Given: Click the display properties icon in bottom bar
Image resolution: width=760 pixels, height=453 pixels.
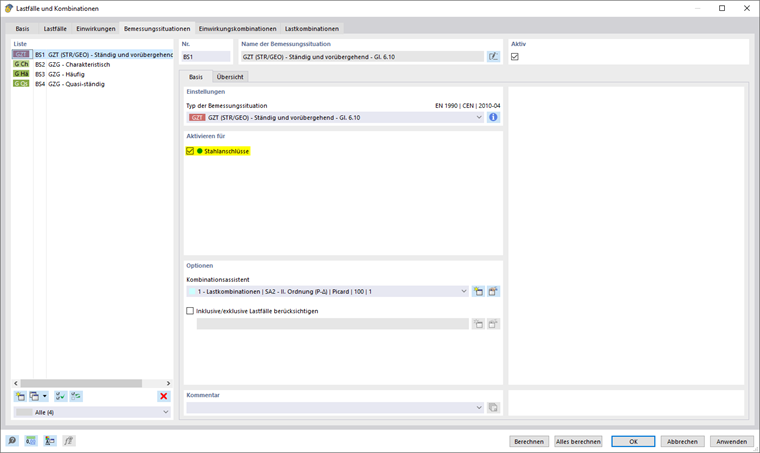Looking at the screenshot, I should (x=49, y=441).
